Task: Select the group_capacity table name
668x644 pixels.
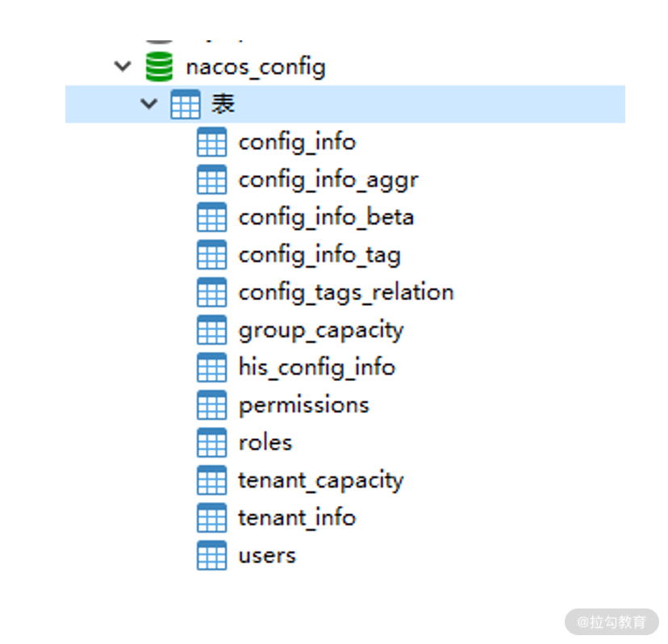Action: coord(321,331)
